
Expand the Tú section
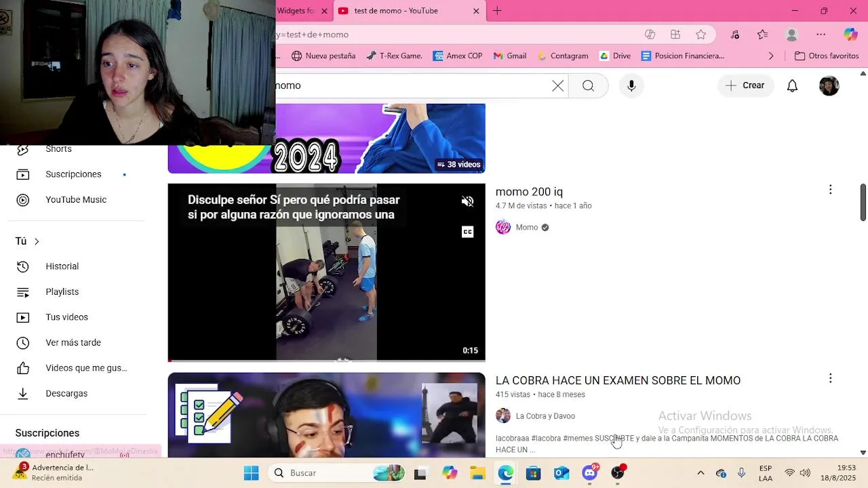28,241
